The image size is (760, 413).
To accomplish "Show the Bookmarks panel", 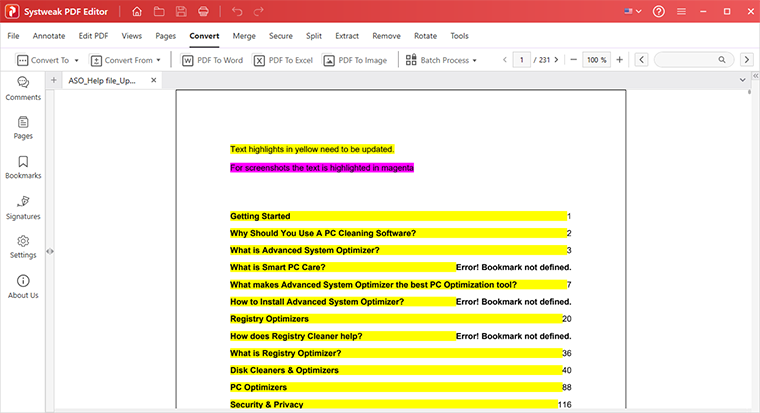I will click(x=23, y=167).
